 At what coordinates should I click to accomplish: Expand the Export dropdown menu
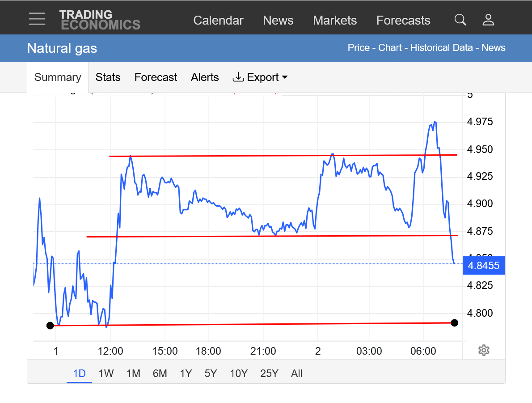tap(284, 77)
